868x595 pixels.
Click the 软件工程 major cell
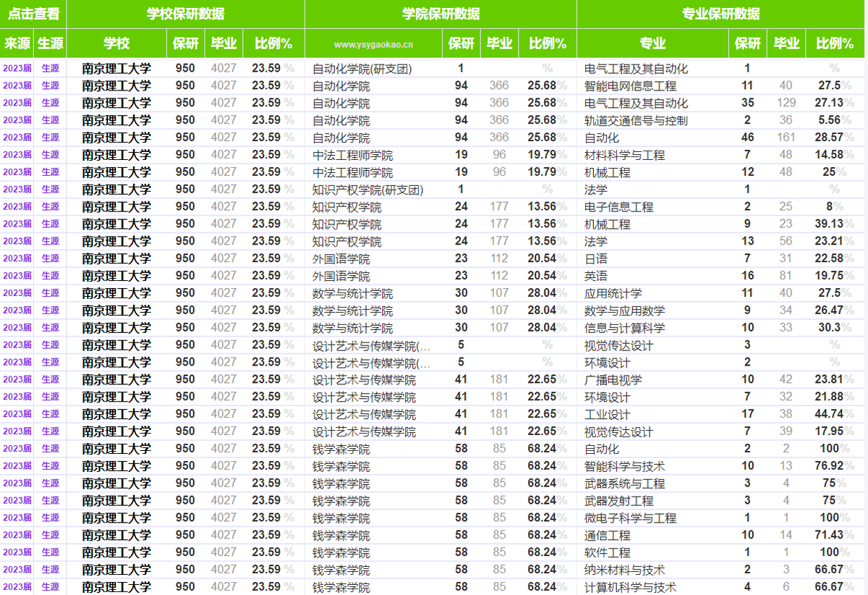pyautogui.click(x=607, y=552)
